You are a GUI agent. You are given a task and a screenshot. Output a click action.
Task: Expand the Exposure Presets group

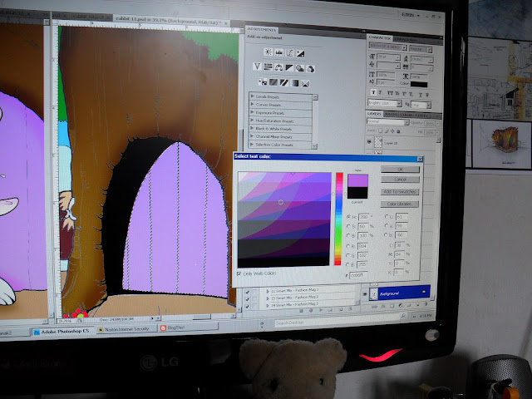(252, 112)
